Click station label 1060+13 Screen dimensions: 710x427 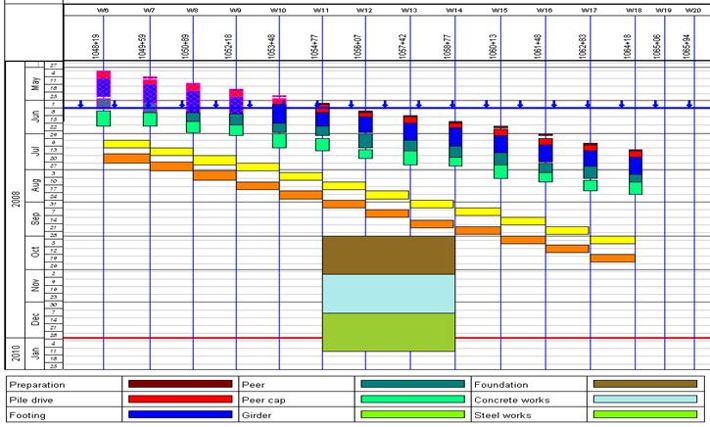(493, 46)
